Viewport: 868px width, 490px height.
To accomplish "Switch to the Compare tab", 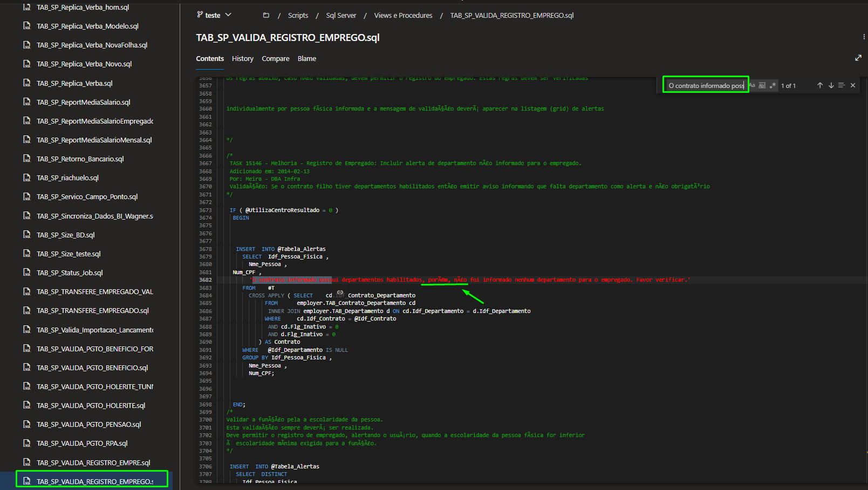I will [276, 58].
